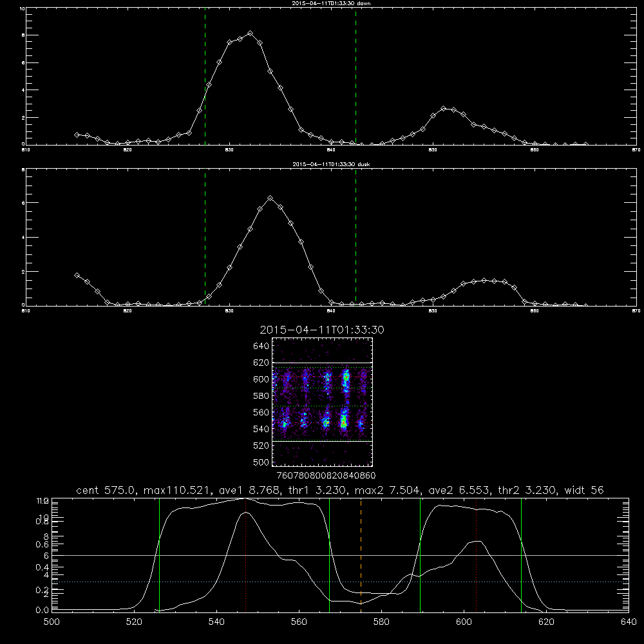The width and height of the screenshot is (644, 644).
Task: Click the dawn plot x-axis label 870
Action: pos(636,150)
